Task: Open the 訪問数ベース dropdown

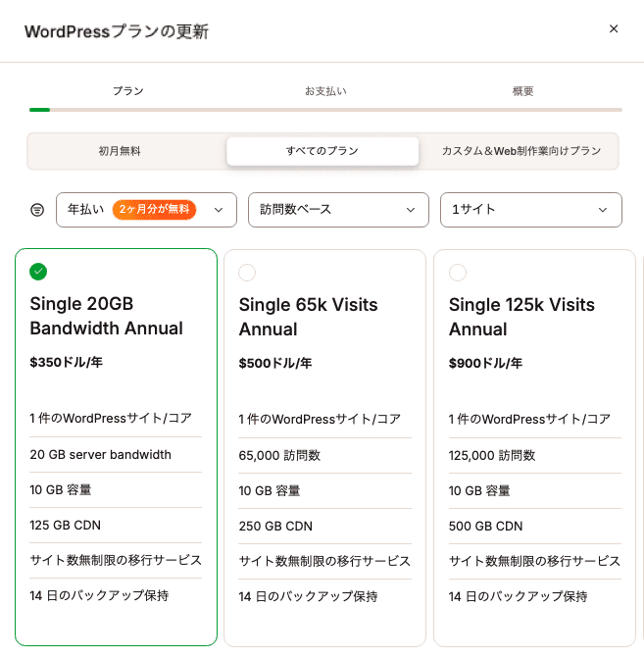Action: pos(338,210)
